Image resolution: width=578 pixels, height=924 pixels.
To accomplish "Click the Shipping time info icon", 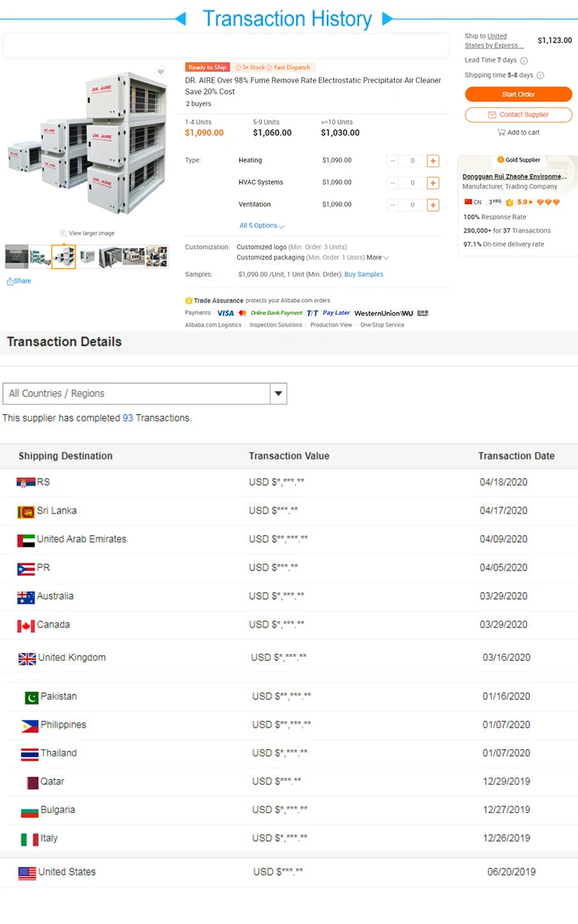I will point(540,75).
